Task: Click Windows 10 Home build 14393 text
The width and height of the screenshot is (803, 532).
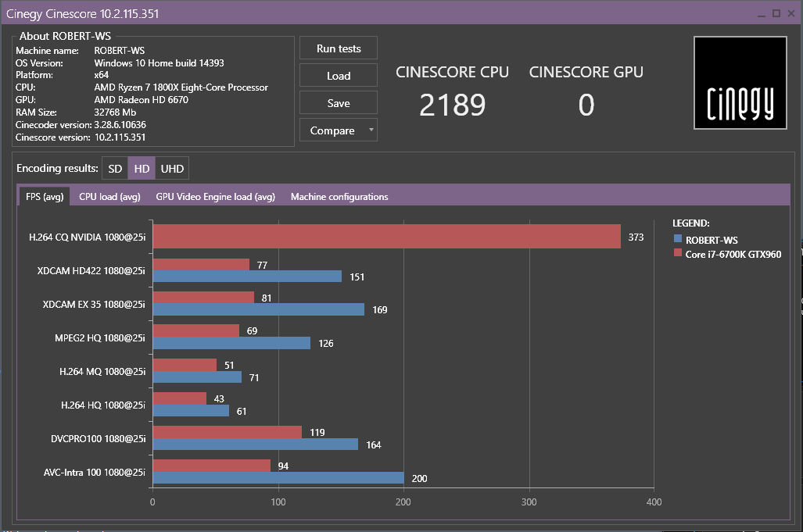Action: click(x=159, y=63)
